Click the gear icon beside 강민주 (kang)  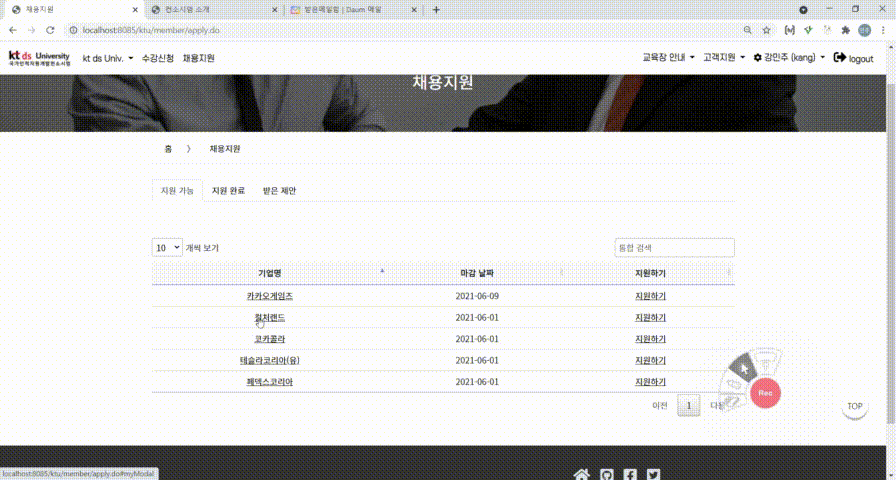pyautogui.click(x=758, y=58)
